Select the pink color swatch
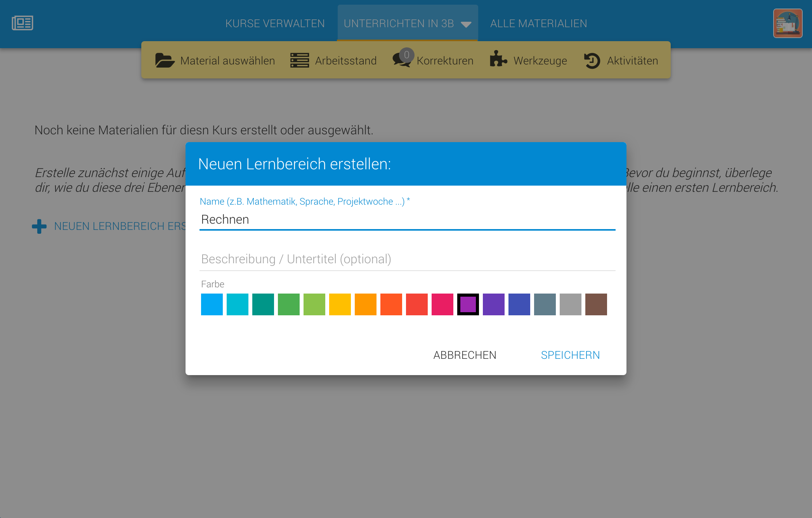812x518 pixels. pos(442,304)
